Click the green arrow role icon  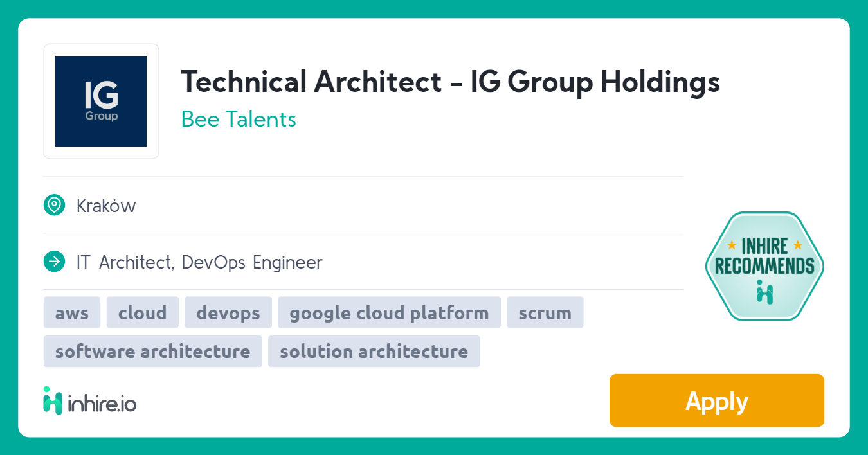pyautogui.click(x=54, y=262)
